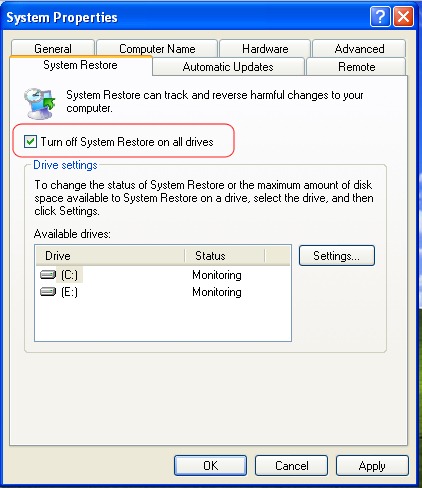Click the Apply button

[x=372, y=465]
